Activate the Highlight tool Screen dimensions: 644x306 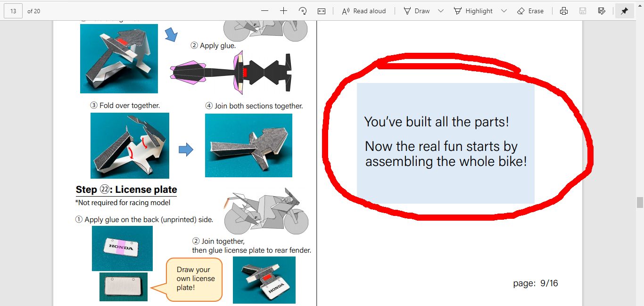(x=473, y=11)
